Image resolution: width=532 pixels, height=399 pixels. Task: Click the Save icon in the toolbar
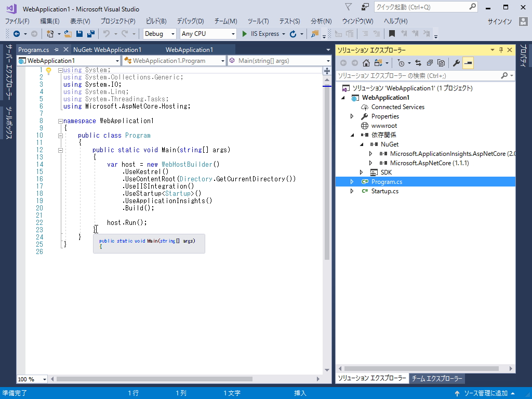click(x=80, y=33)
